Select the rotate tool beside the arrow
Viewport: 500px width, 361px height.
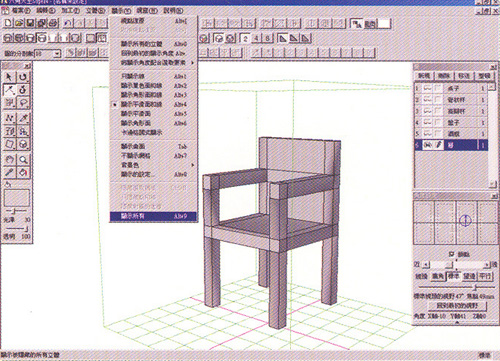click(x=23, y=77)
